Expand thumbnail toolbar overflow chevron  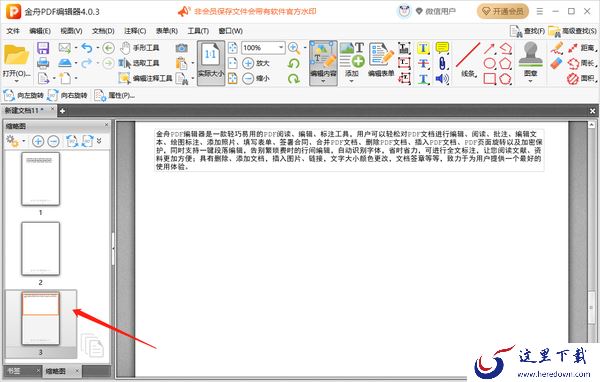pyautogui.click(x=99, y=141)
